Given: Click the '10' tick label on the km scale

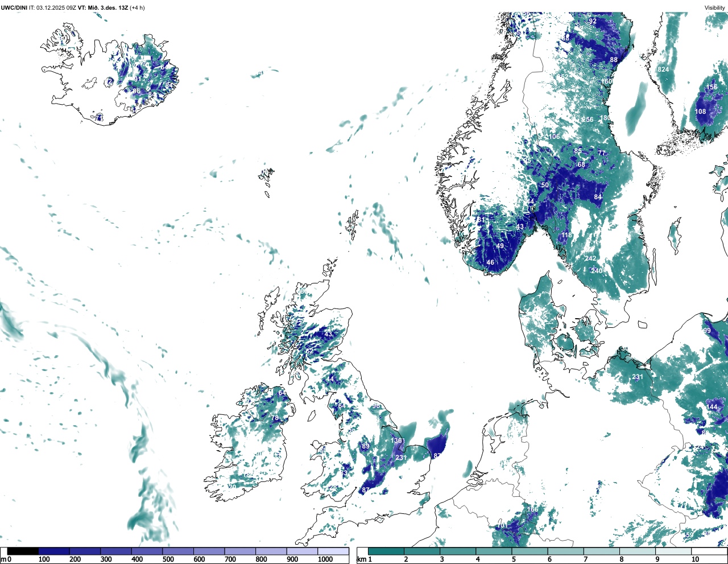Looking at the screenshot, I should click(695, 559).
